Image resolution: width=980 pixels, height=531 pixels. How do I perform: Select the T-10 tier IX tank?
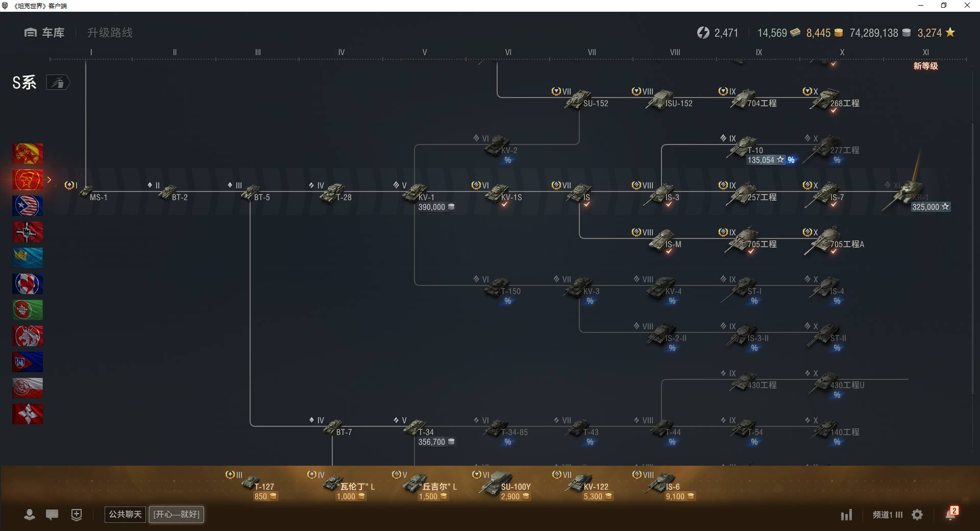[x=757, y=150]
